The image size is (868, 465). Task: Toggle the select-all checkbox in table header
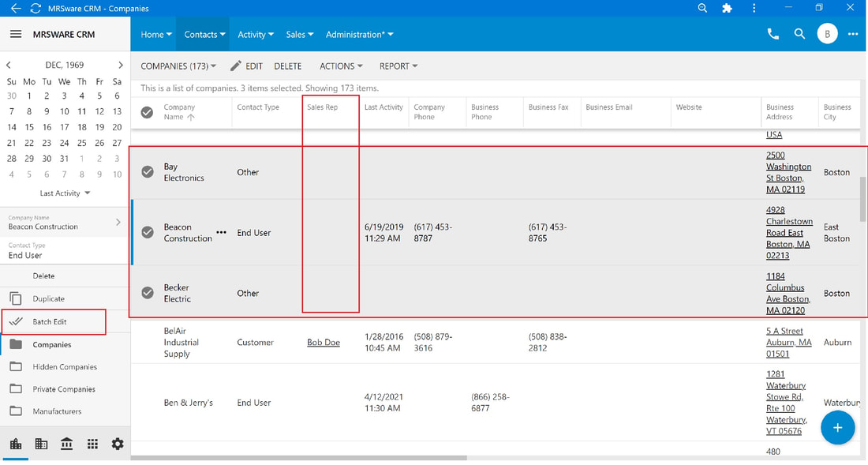click(147, 112)
